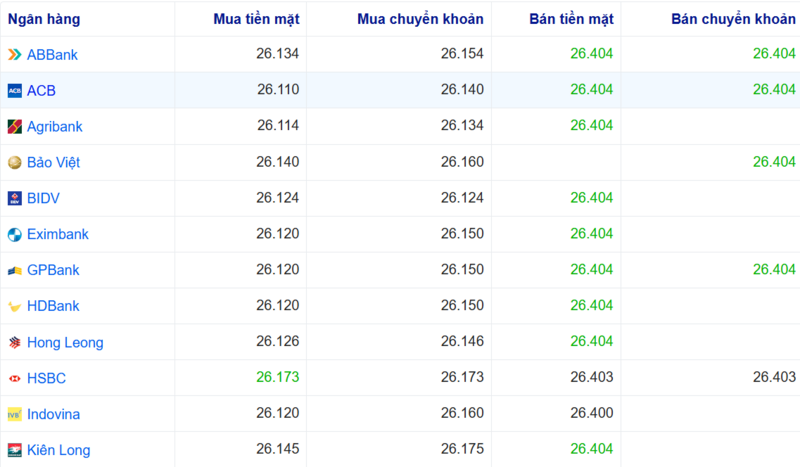Click the Kiên Long logo icon
Image resolution: width=800 pixels, height=467 pixels.
pyautogui.click(x=14, y=450)
